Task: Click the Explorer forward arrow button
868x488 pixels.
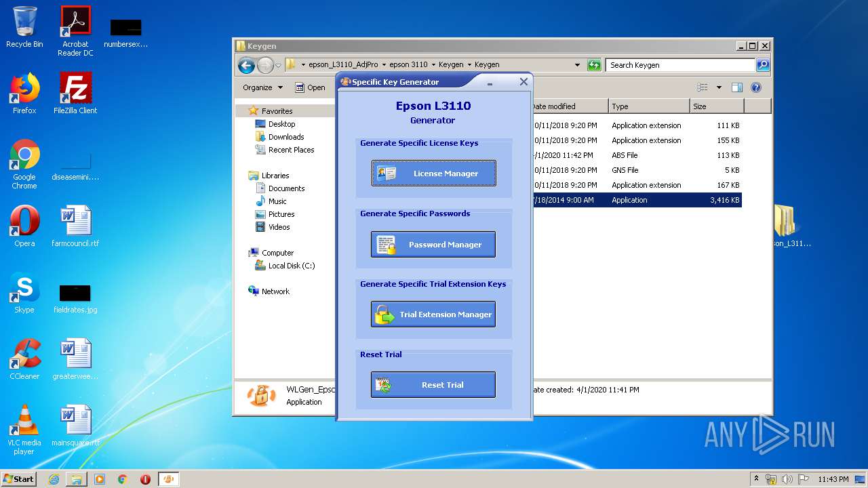Action: tap(265, 65)
